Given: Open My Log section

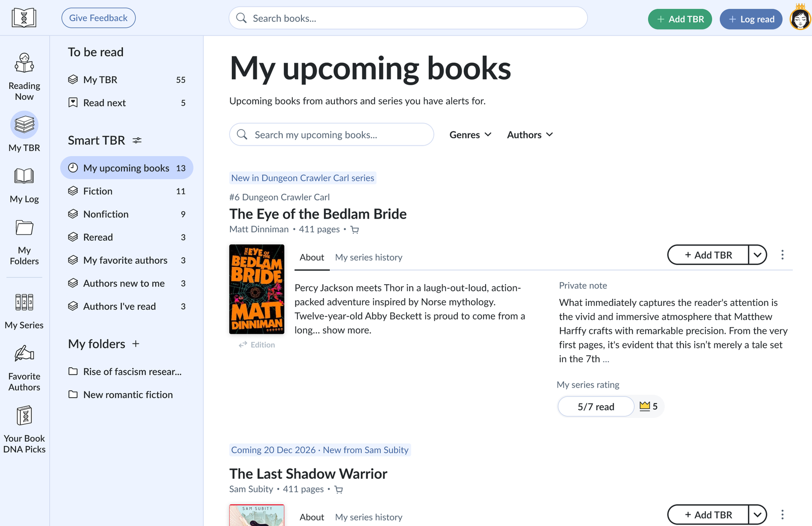Looking at the screenshot, I should pyautogui.click(x=24, y=186).
